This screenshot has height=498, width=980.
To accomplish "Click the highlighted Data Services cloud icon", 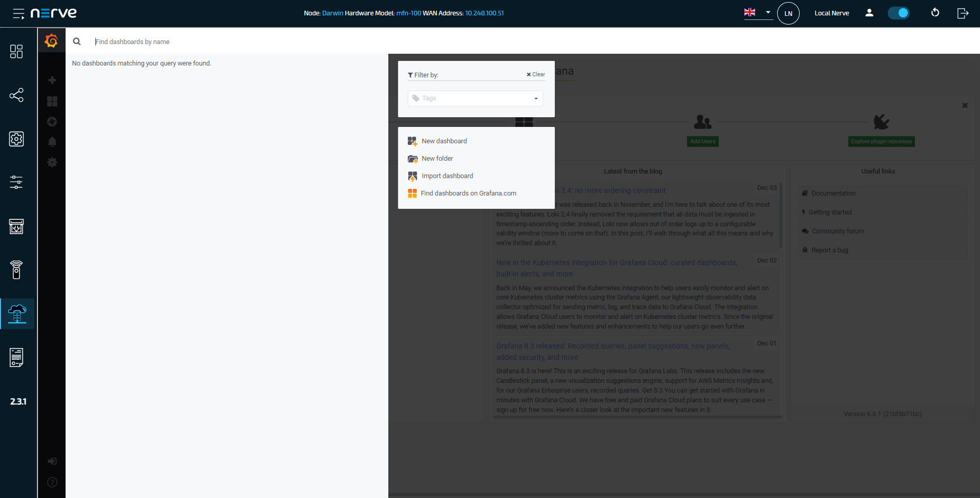I will [x=17, y=313].
